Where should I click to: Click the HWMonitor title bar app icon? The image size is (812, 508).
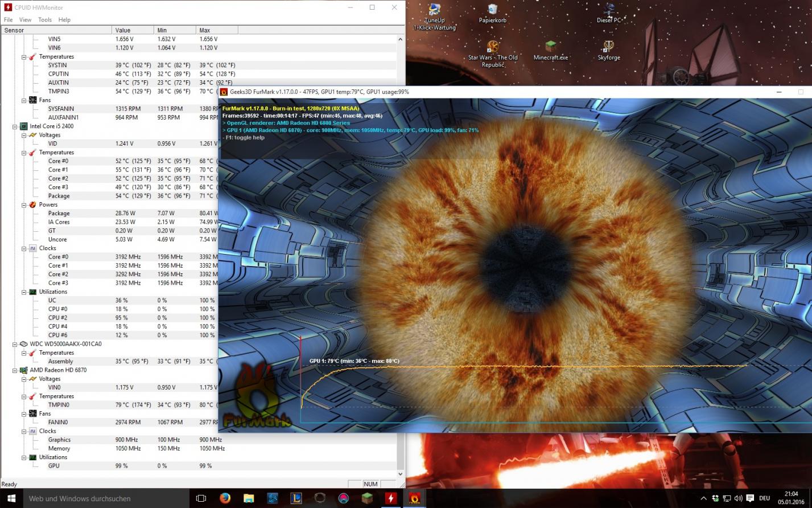[8, 7]
